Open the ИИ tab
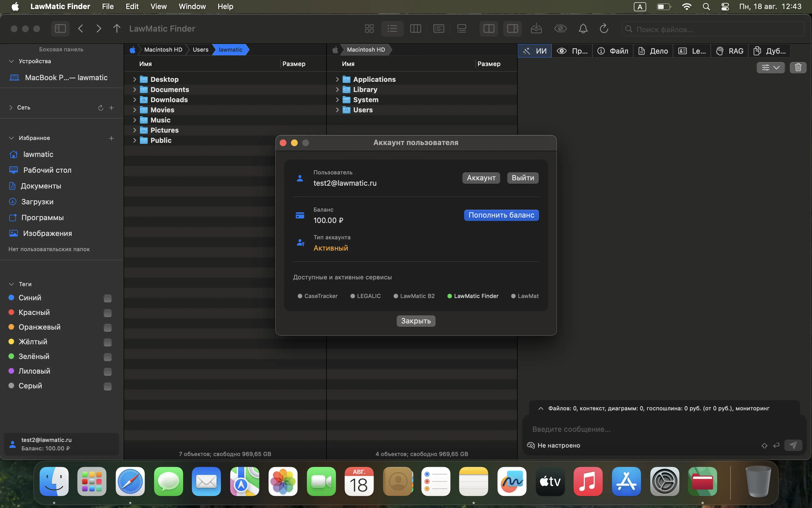The height and width of the screenshot is (508, 812). 535,51
